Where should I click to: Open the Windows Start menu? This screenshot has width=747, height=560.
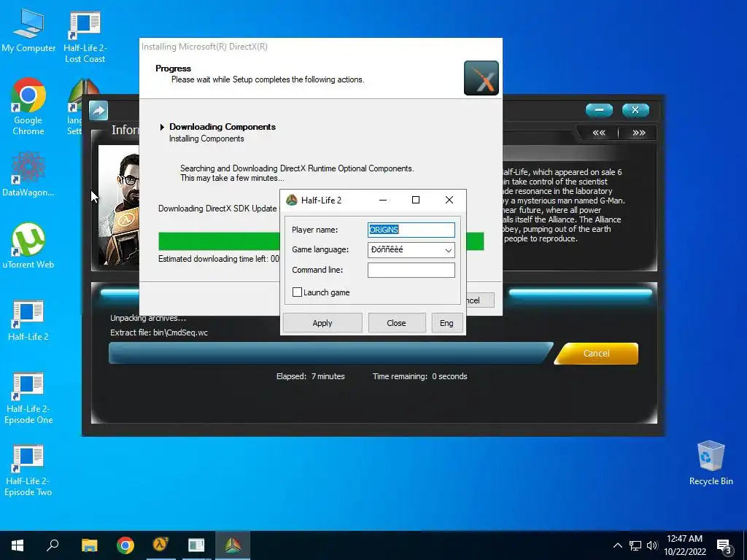point(18,545)
